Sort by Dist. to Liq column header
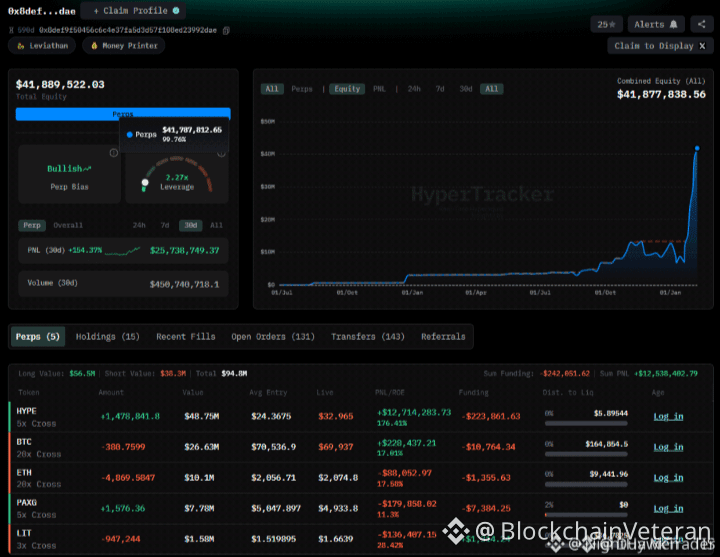This screenshot has height=557, width=720. point(568,392)
